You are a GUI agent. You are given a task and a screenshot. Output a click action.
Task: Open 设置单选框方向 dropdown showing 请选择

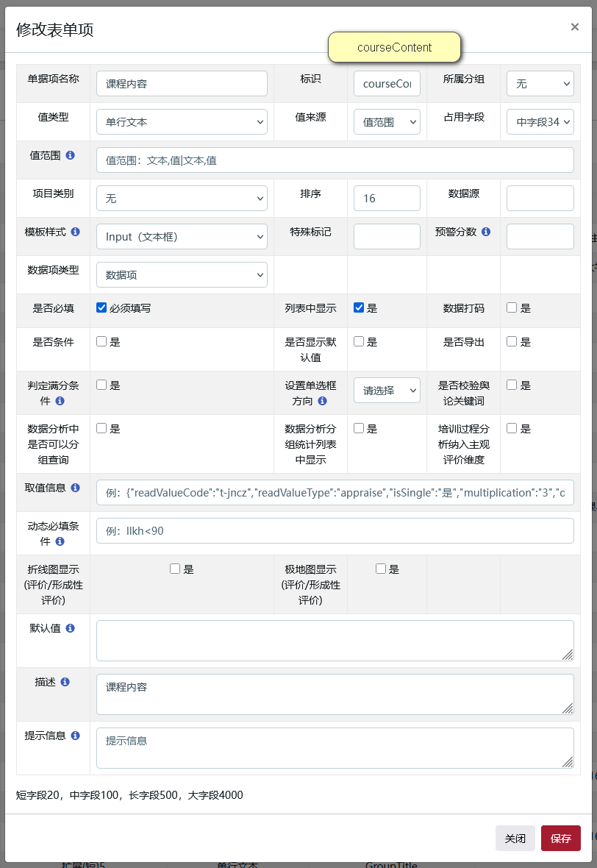[387, 391]
